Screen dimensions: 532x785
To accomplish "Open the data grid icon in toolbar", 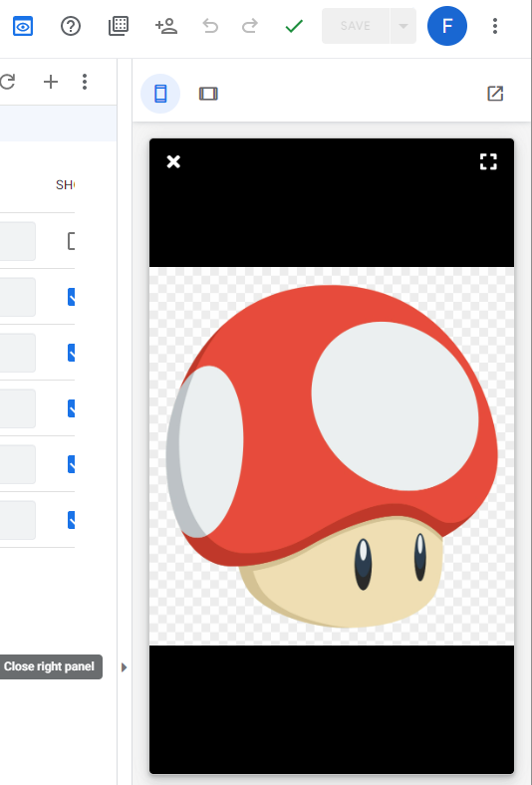I will 119,26.
